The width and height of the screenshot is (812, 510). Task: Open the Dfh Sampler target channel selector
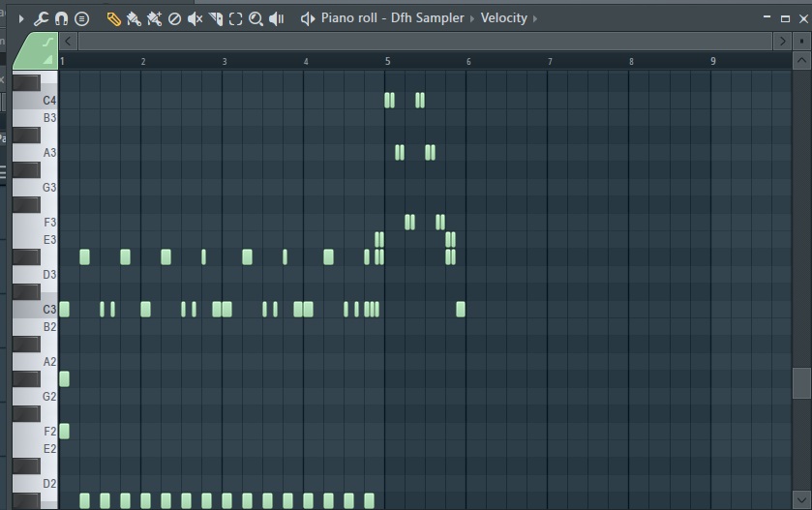coord(427,18)
